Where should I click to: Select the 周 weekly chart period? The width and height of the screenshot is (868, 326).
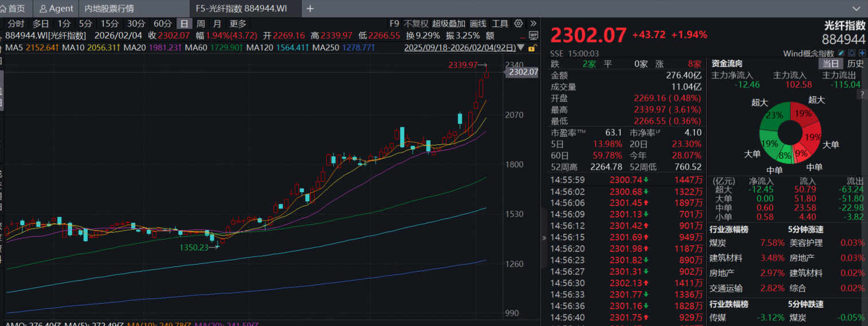click(x=200, y=23)
